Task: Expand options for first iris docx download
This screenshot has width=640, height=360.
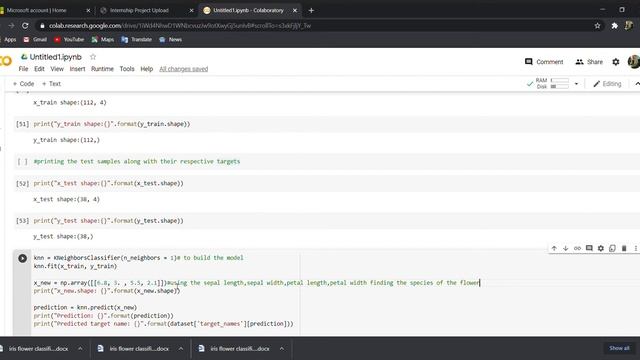Action: click(80, 349)
